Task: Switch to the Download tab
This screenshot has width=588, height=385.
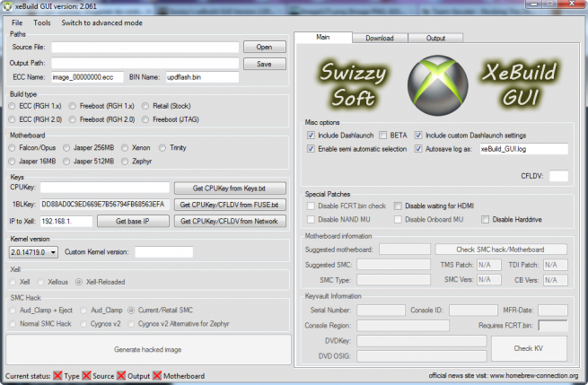Action: [379, 39]
